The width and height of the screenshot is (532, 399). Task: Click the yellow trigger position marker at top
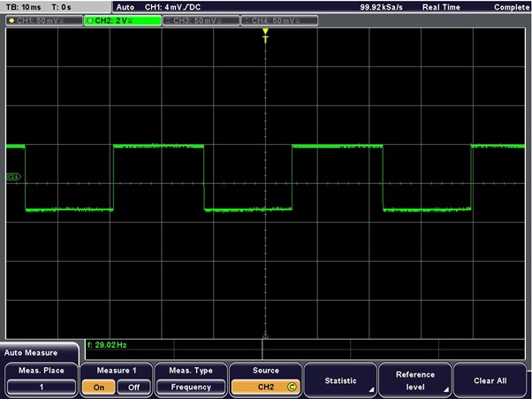[x=265, y=35]
